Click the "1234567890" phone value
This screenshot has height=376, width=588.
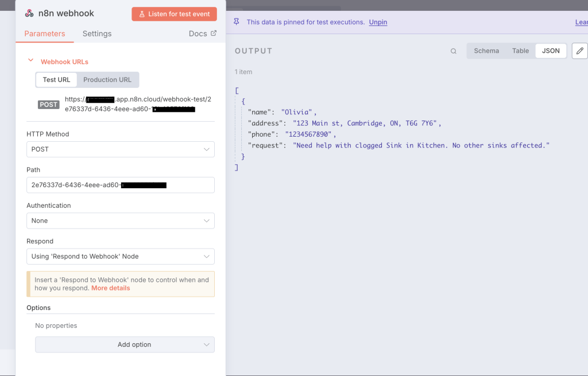(308, 134)
